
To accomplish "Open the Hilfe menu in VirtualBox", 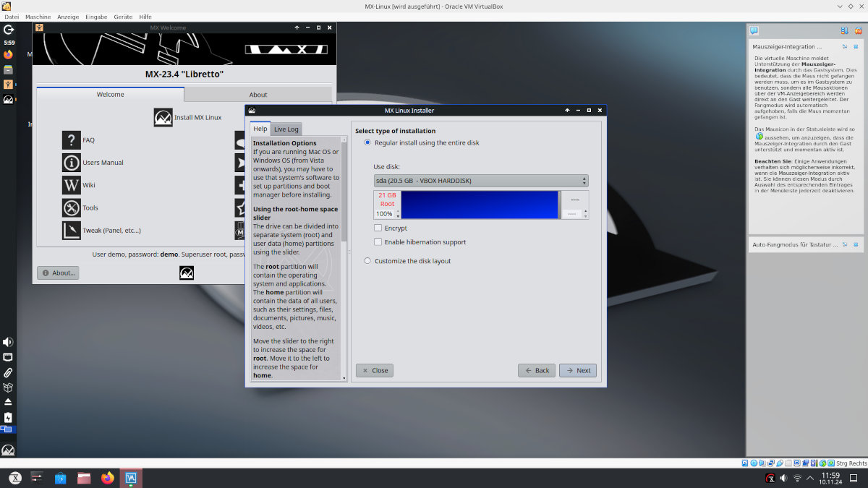I will coord(145,17).
